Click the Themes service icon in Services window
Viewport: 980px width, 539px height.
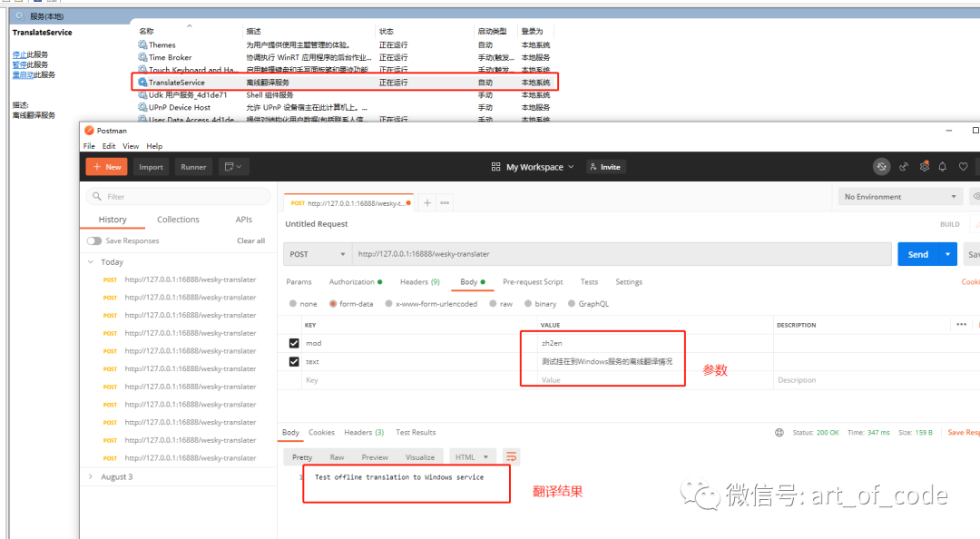click(x=142, y=44)
